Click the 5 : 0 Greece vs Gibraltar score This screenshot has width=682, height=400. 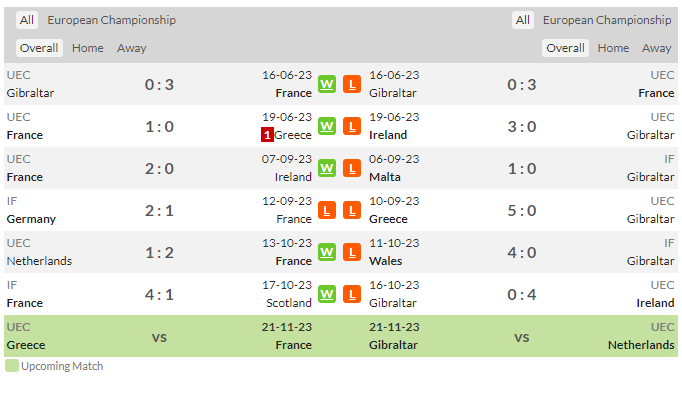click(x=522, y=210)
